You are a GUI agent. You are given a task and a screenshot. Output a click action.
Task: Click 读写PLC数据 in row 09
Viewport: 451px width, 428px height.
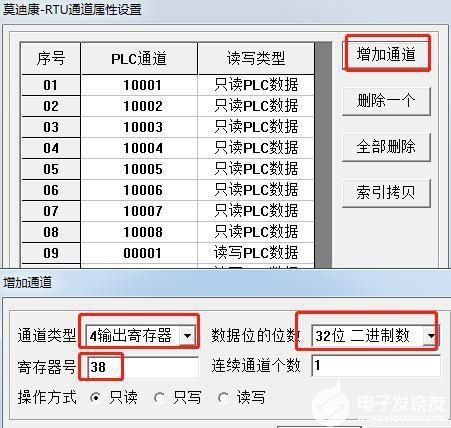256,253
